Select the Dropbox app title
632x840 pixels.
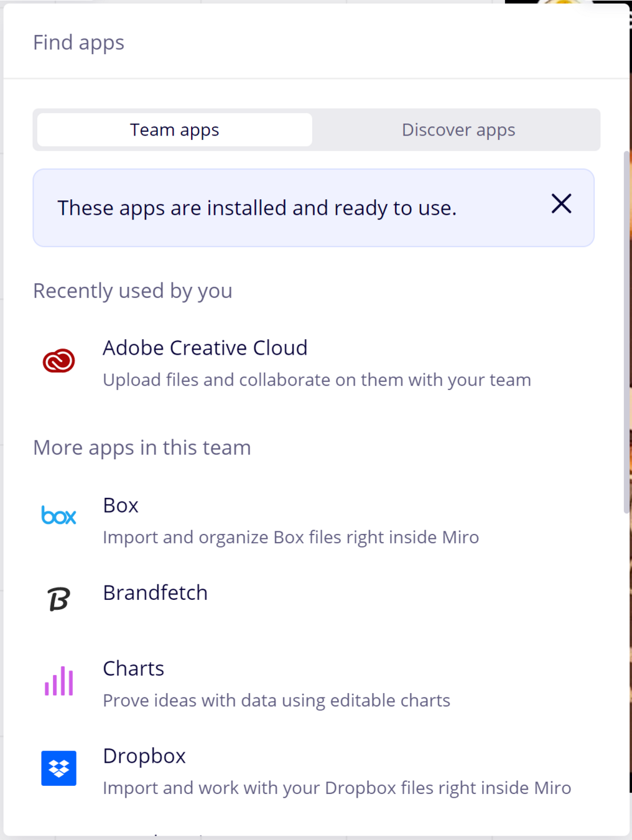[144, 756]
